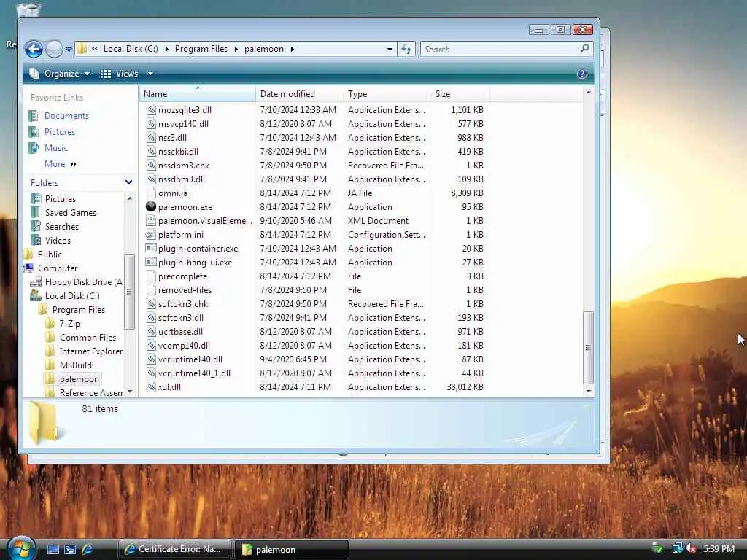The width and height of the screenshot is (747, 560).
Task: Click Program Files in address breadcrumb
Action: pyautogui.click(x=201, y=49)
